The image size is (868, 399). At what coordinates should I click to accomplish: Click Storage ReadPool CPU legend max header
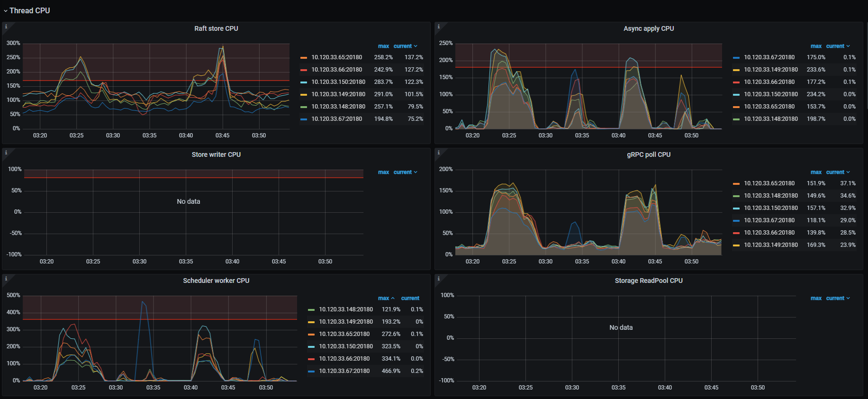(816, 298)
